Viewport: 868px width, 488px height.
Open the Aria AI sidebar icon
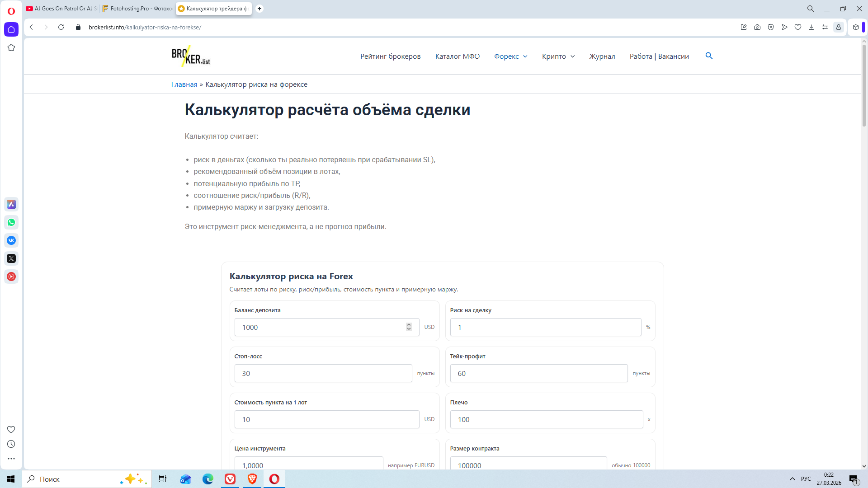pos(11,204)
